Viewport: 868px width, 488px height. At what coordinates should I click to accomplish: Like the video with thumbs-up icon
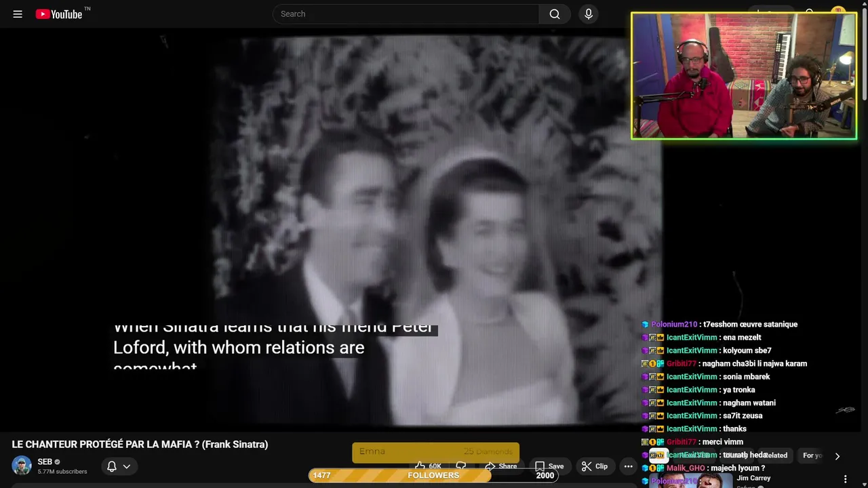[420, 466]
